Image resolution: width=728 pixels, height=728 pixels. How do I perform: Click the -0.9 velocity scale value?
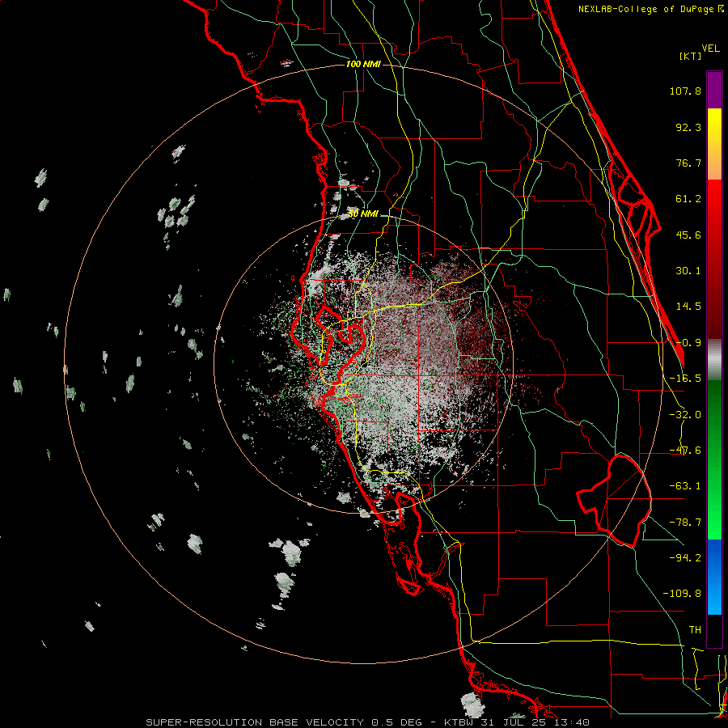click(688, 343)
